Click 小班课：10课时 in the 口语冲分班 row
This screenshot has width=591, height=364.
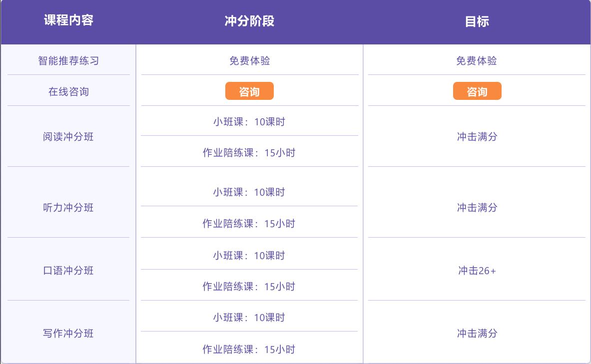249,256
